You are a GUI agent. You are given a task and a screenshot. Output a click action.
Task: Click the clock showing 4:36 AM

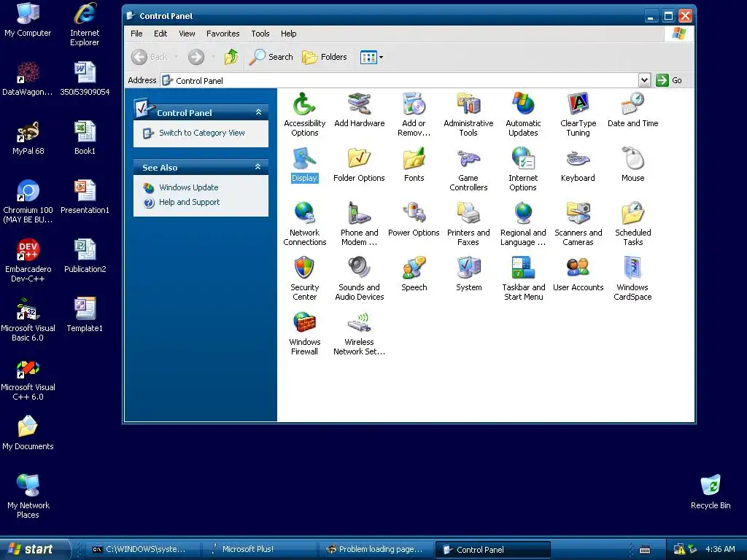click(720, 549)
